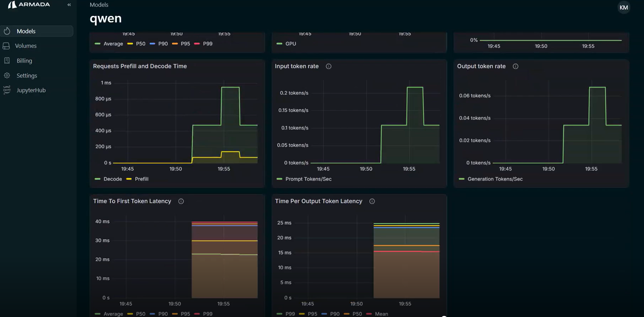Screen dimensions: 644x317
Task: Click the Billing icon in the sidebar
Action: [x=7, y=60]
